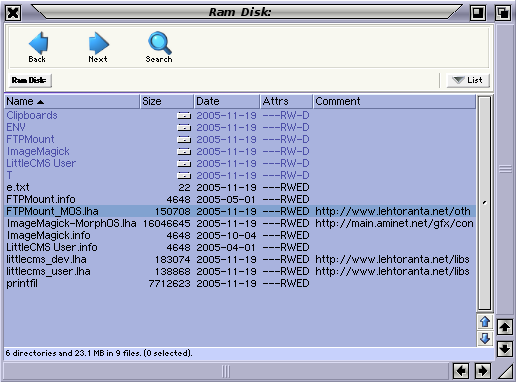Select the littlecms_user.lha file
Viewport: 516px width, 382px height.
pyautogui.click(x=48, y=271)
